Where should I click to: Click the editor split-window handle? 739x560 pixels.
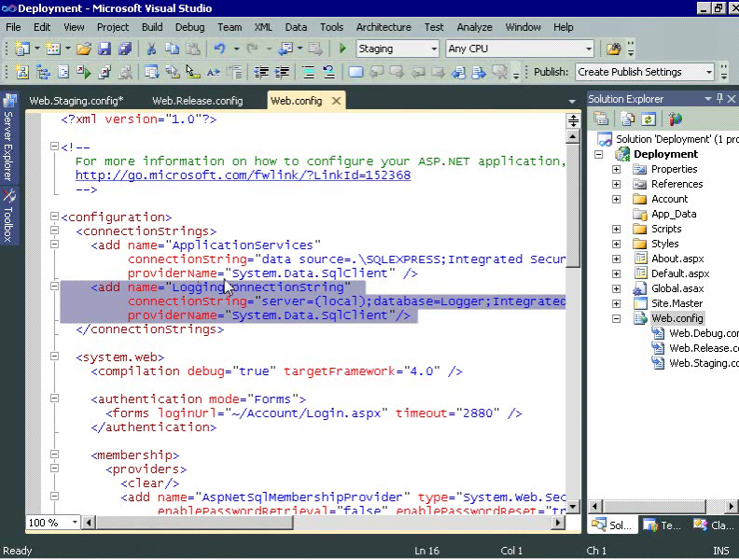[573, 121]
